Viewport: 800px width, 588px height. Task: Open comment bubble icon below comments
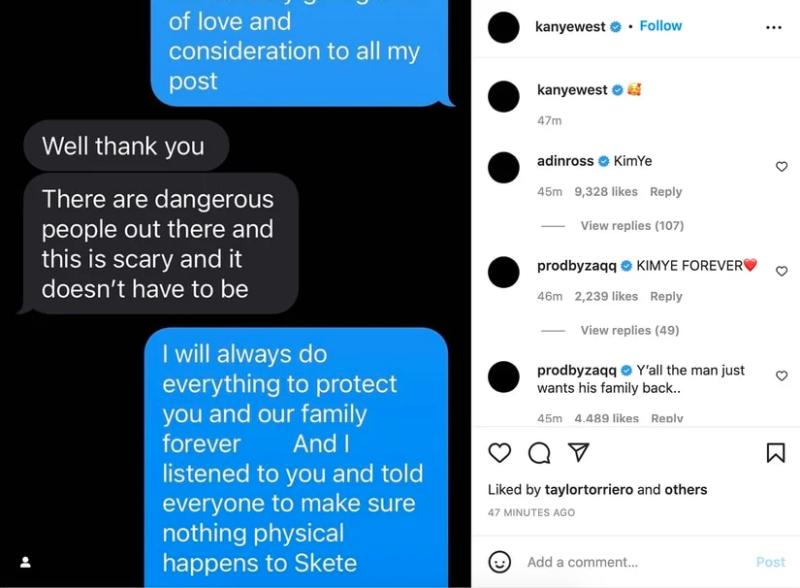(x=539, y=453)
